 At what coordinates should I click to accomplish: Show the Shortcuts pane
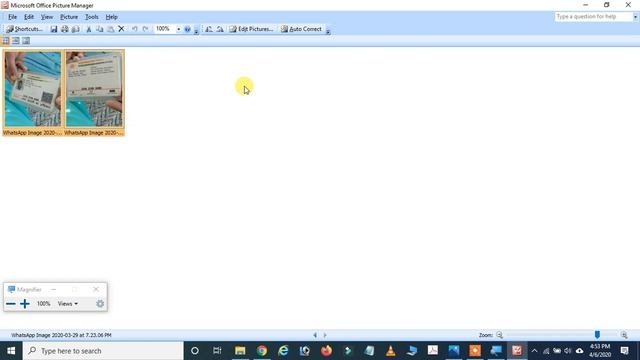[x=24, y=29]
